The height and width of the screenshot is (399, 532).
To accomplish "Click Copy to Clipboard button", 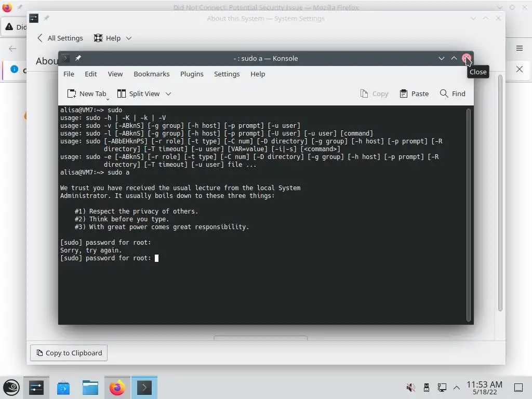I will pyautogui.click(x=69, y=353).
